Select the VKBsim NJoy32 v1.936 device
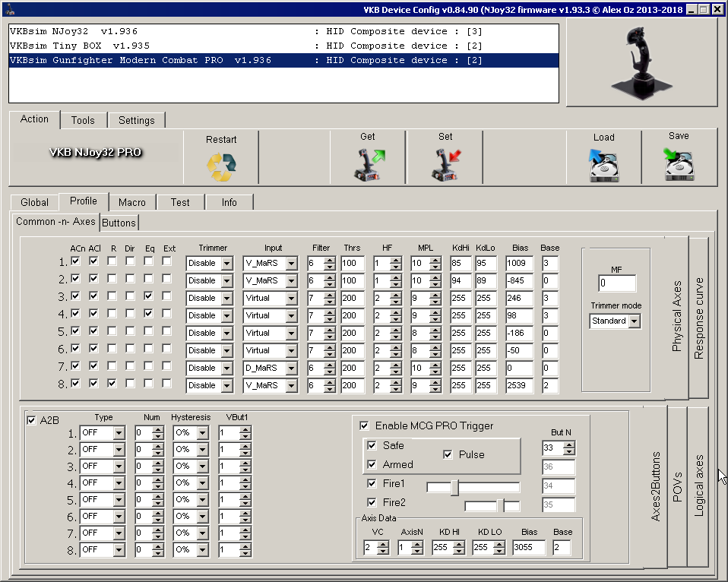 point(283,32)
